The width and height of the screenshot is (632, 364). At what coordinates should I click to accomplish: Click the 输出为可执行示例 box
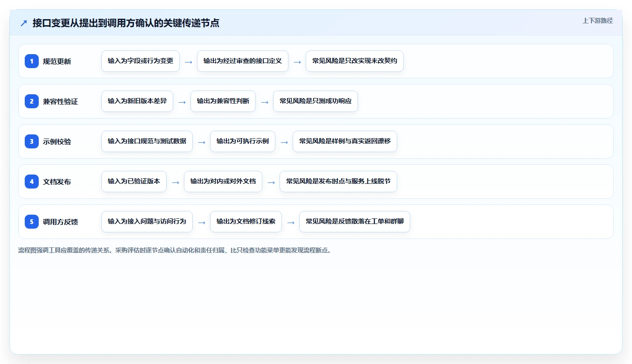click(243, 141)
